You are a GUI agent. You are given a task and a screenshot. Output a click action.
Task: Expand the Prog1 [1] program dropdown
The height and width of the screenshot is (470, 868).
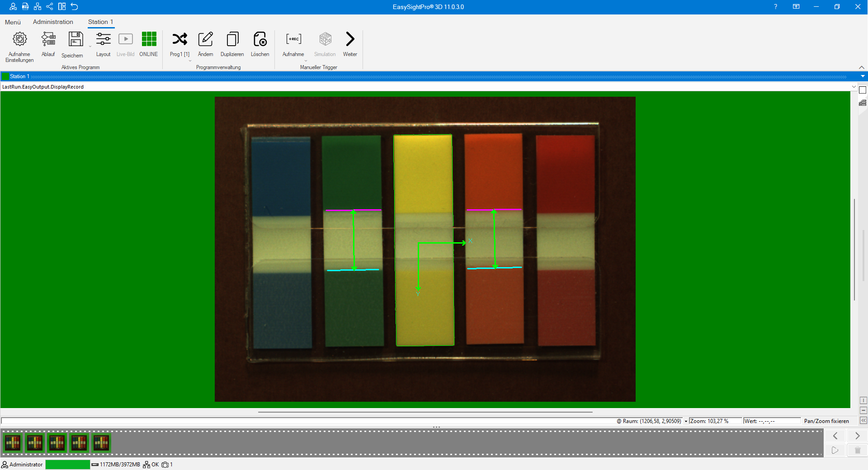[190, 61]
